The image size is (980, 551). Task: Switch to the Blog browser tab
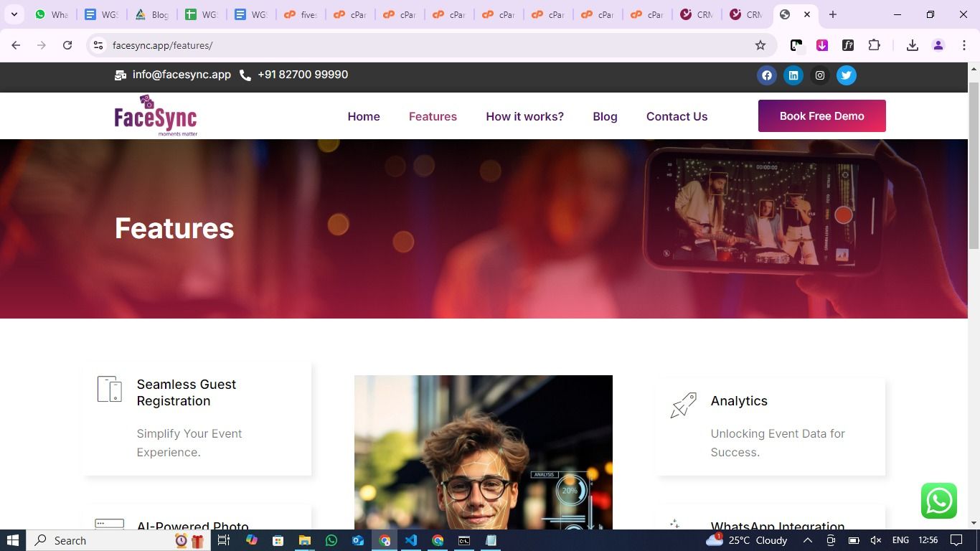151,14
